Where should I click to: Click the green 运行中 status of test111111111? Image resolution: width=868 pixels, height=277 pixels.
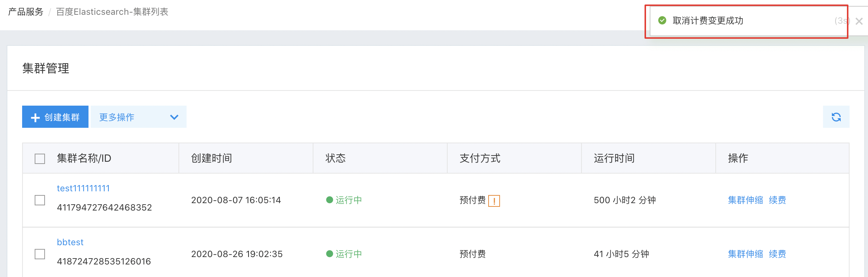click(344, 200)
